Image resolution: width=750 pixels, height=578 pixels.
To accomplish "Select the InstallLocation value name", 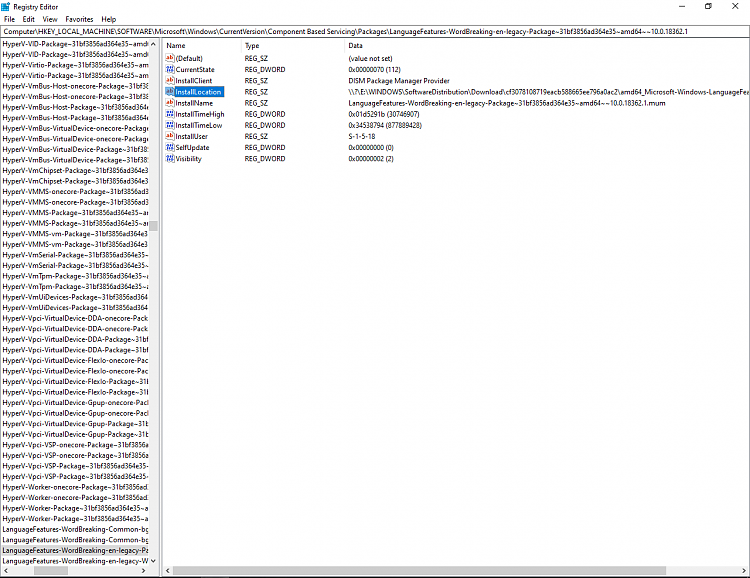I will coord(198,92).
